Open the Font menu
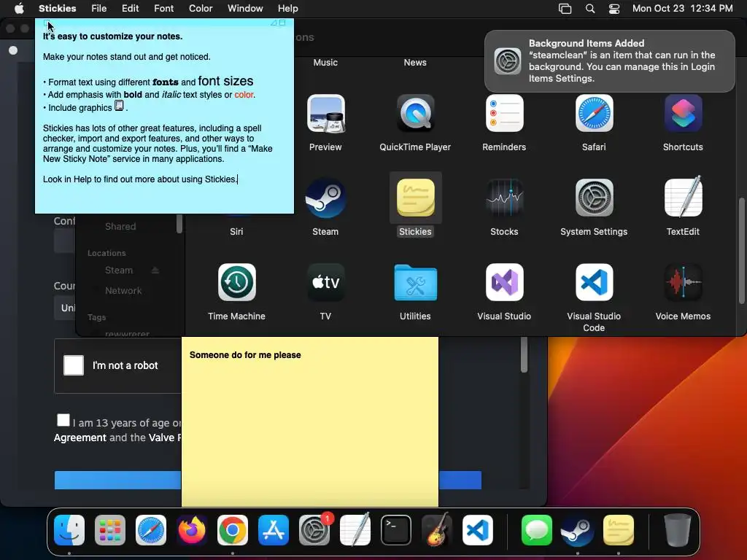The width and height of the screenshot is (747, 560). [164, 9]
